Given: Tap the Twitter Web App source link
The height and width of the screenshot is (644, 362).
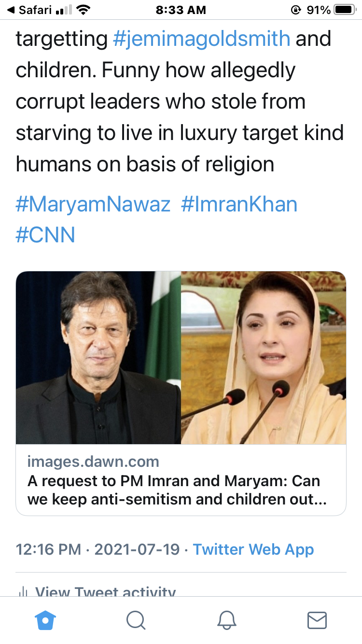Looking at the screenshot, I should [x=253, y=549].
